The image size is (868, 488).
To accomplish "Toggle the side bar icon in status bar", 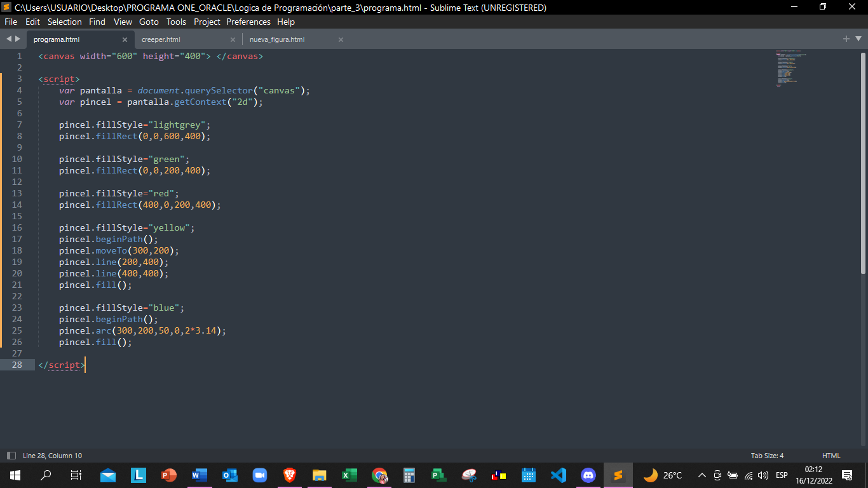I will 11,456.
